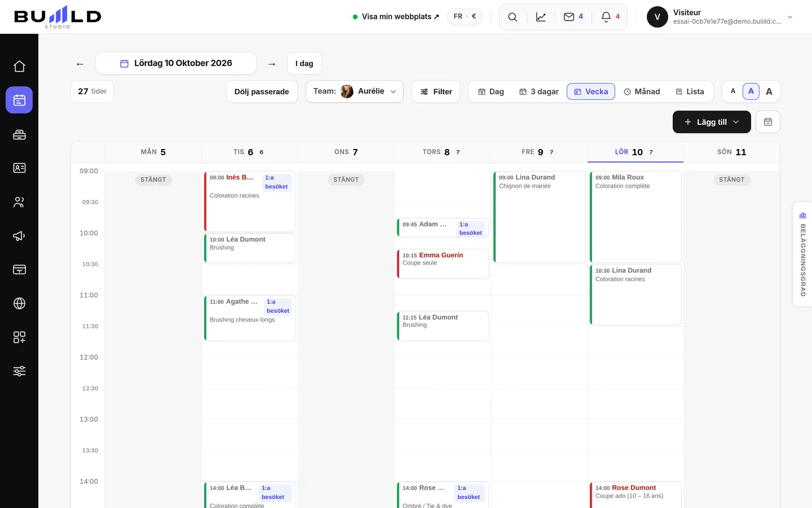812x508 pixels.
Task: Click the 27 tider counter
Action: [x=92, y=91]
